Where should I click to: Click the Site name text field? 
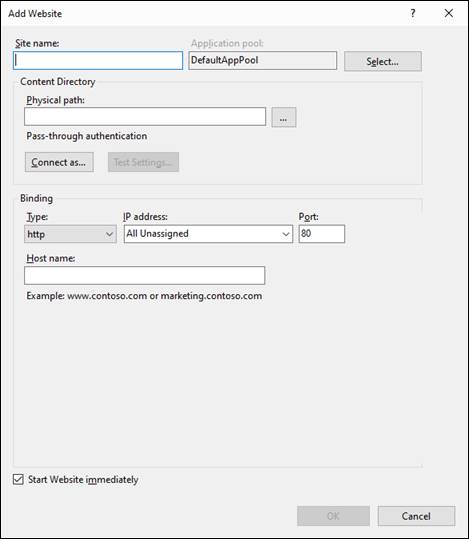98,60
